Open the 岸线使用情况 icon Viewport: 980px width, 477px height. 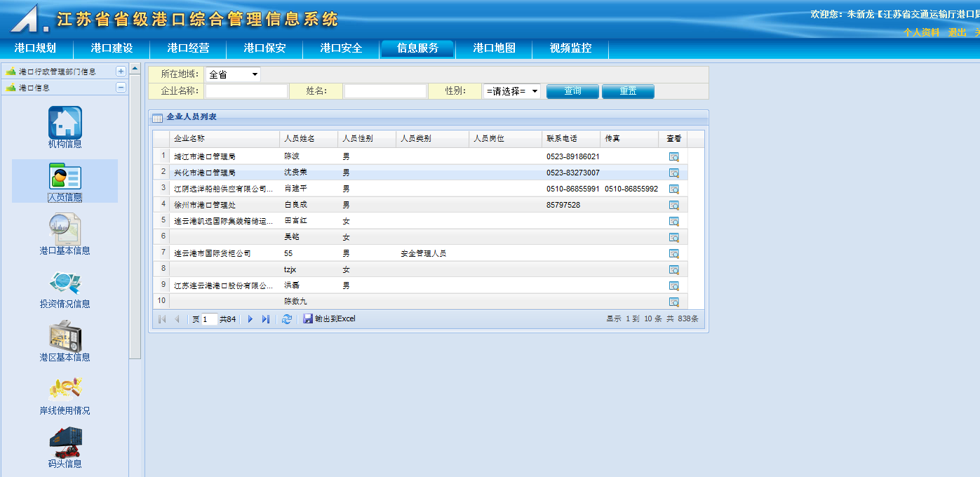(65, 389)
